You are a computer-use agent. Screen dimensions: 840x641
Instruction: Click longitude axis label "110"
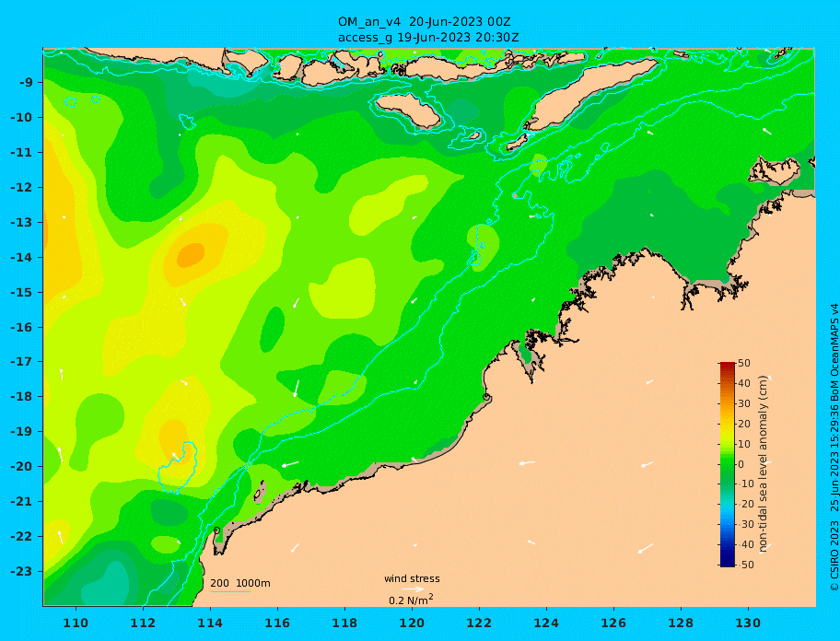click(x=76, y=623)
